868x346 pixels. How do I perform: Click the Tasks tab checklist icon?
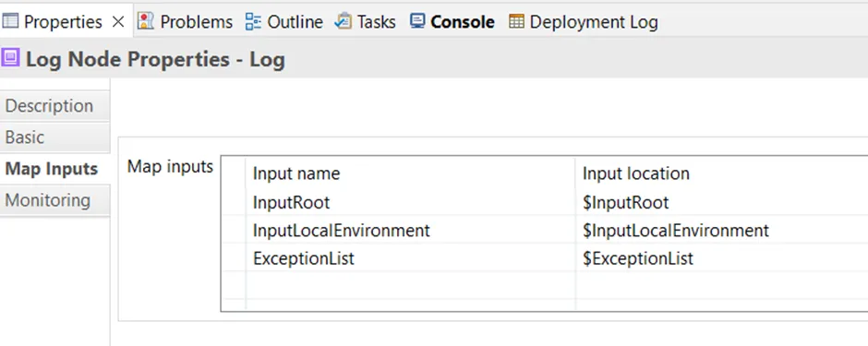pos(344,21)
